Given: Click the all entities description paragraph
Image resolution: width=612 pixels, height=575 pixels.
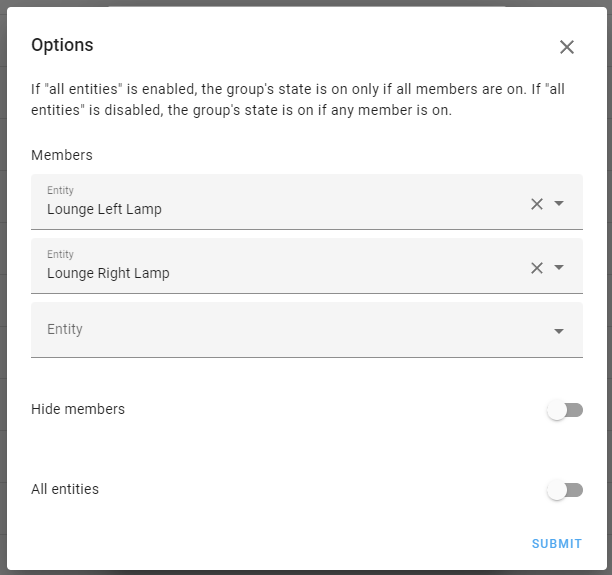Looking at the screenshot, I should coord(297,100).
